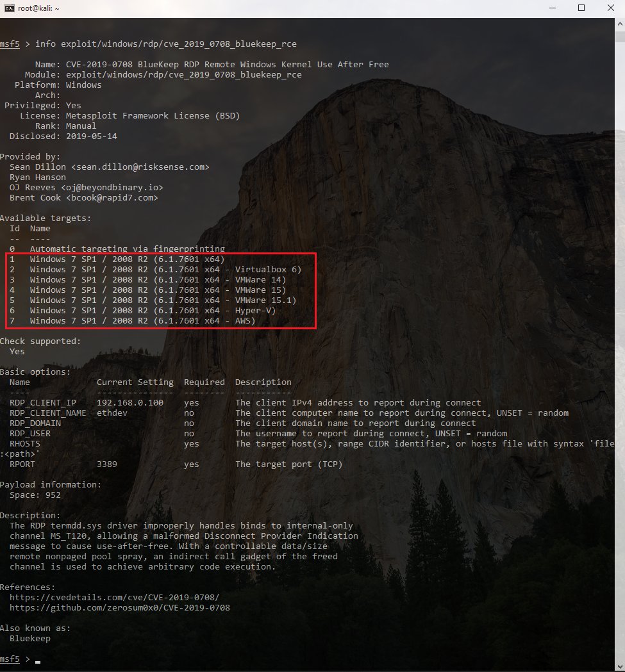This screenshot has width=625, height=672.
Task: Click the 'Current Setting' column header
Action: (135, 382)
